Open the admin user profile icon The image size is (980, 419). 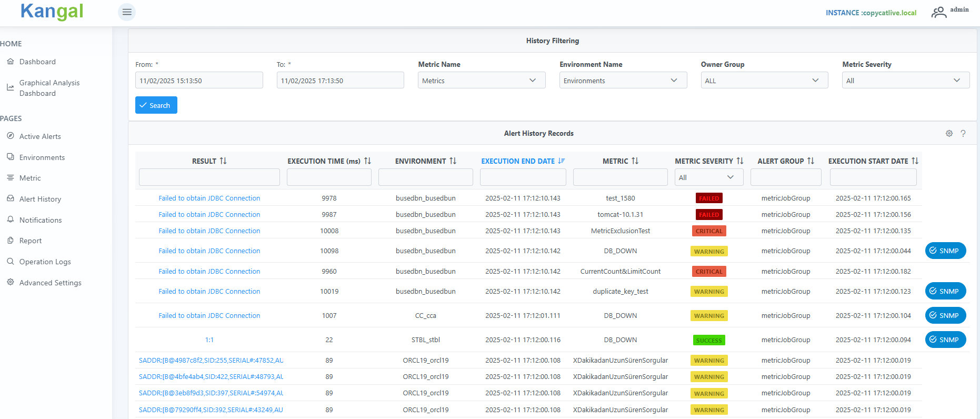pos(938,12)
